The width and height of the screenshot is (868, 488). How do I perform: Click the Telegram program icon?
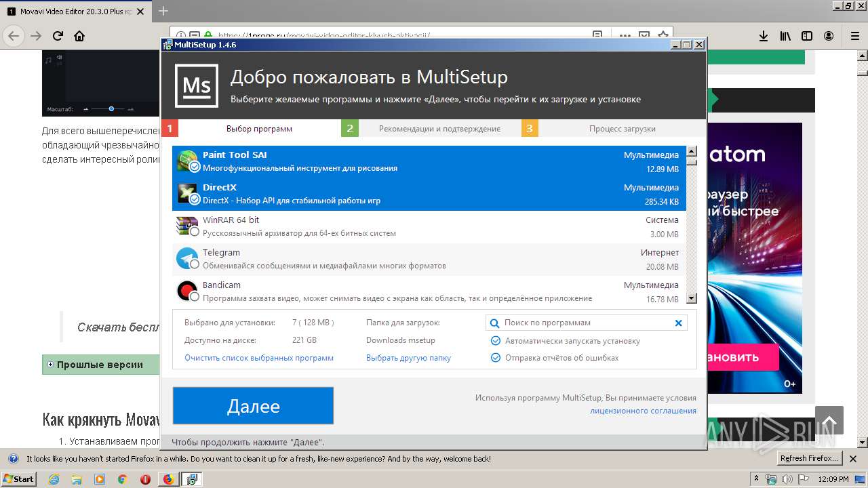(x=186, y=258)
